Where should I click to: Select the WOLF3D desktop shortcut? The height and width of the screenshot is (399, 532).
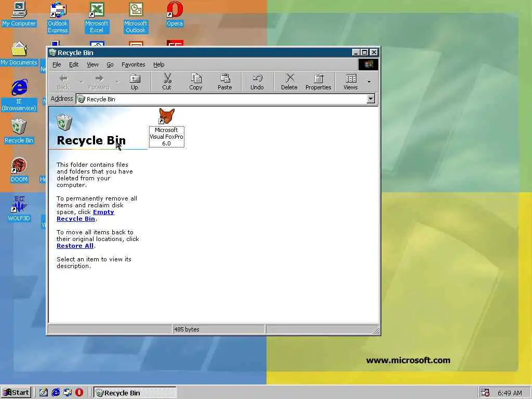click(x=19, y=209)
